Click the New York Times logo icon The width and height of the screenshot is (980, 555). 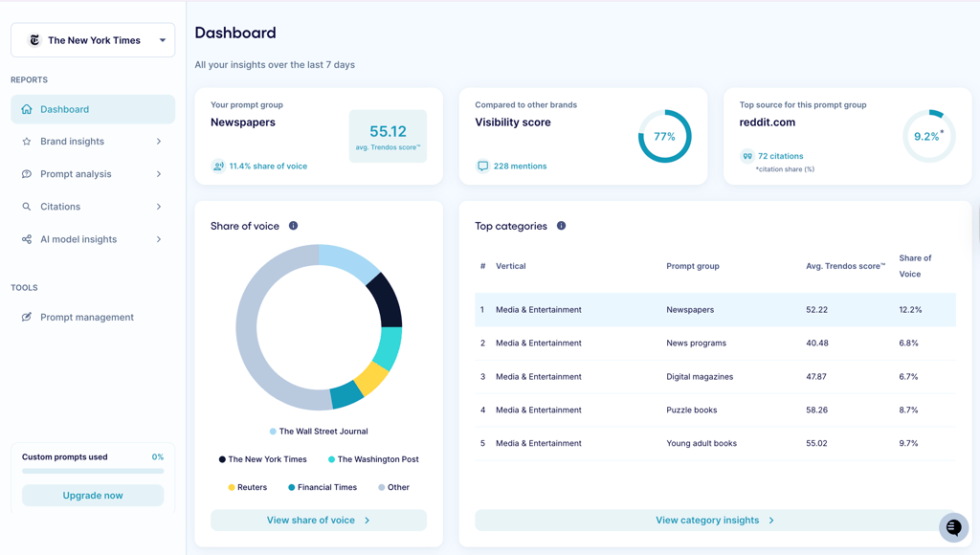point(35,40)
